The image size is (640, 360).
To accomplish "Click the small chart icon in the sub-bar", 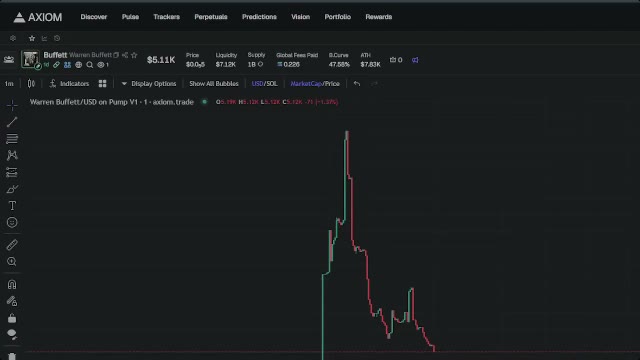I will click(x=44, y=38).
